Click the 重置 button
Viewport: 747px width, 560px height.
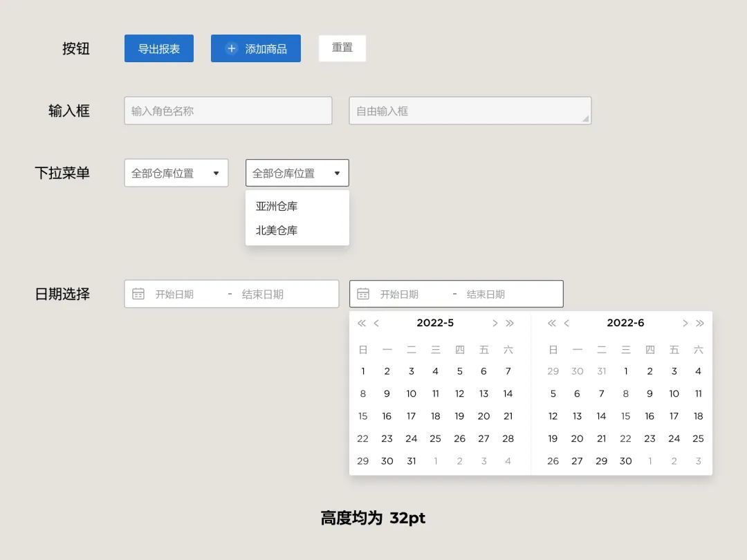(x=342, y=48)
